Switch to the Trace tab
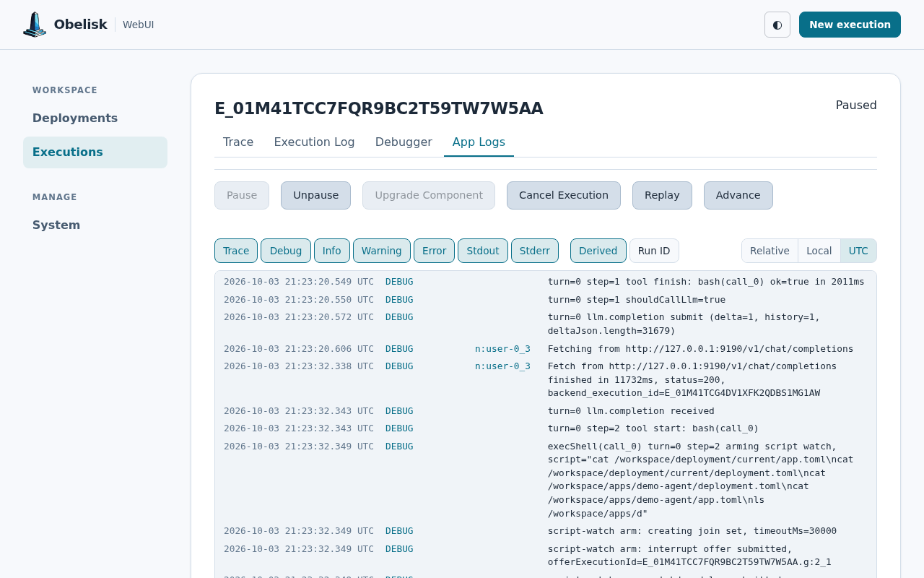 238,142
